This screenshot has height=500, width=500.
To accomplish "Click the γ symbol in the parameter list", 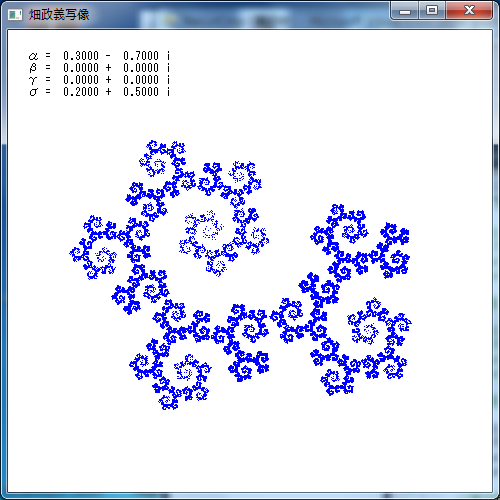I will click(x=33, y=80).
